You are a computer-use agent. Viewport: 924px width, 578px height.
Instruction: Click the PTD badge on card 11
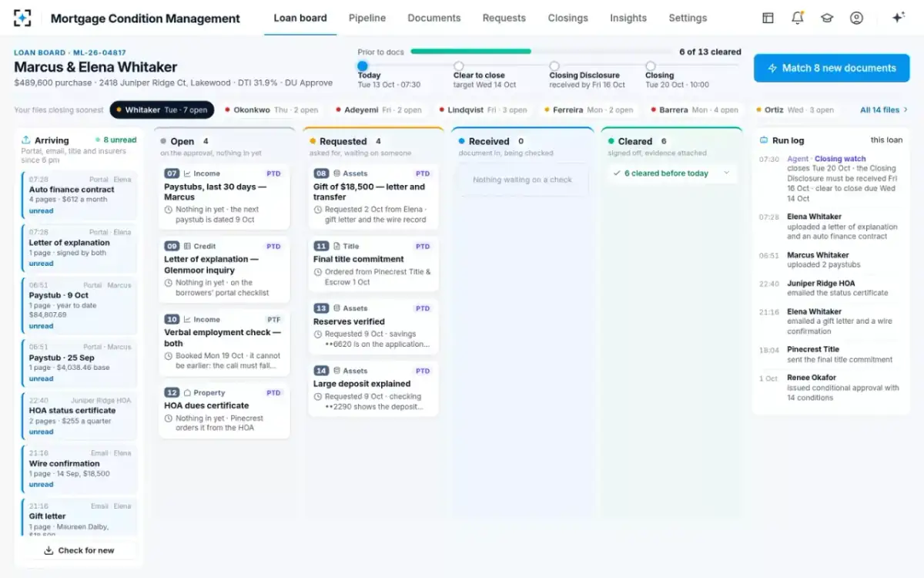[423, 247]
